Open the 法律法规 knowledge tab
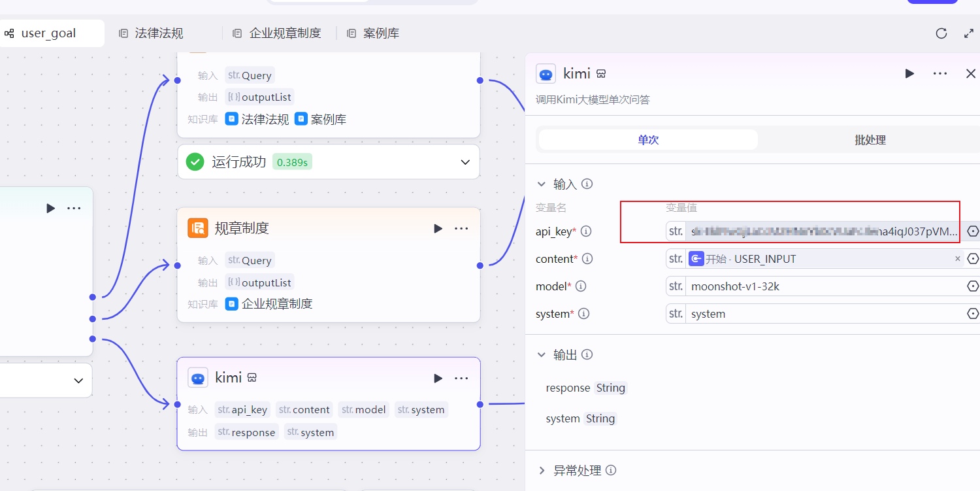 [151, 33]
